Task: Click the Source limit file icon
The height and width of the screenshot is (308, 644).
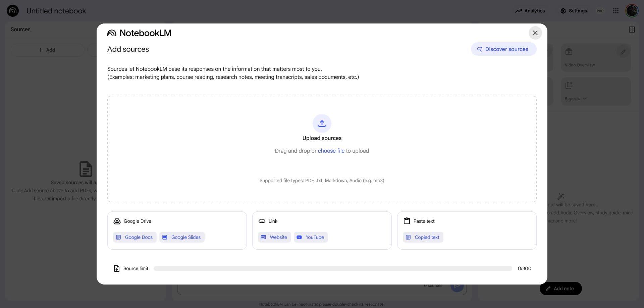Action: (116, 268)
